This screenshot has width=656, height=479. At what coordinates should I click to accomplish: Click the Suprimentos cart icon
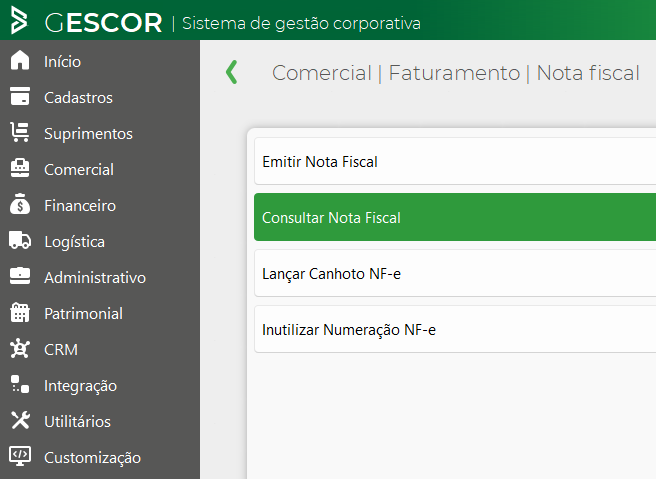pyautogui.click(x=20, y=132)
